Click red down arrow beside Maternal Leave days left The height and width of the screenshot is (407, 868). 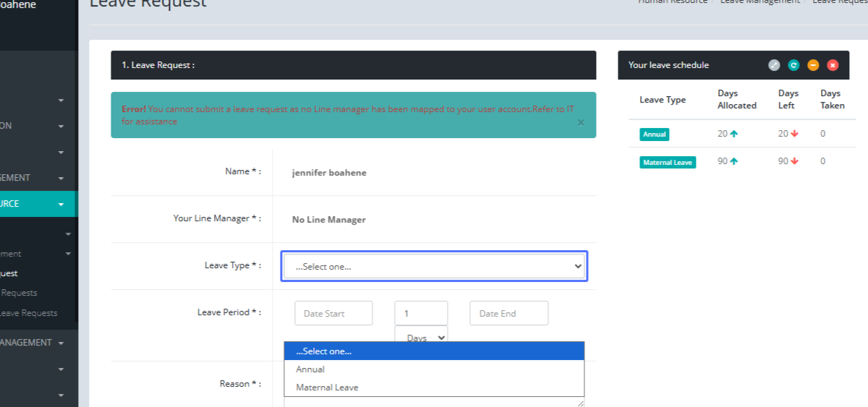(794, 162)
